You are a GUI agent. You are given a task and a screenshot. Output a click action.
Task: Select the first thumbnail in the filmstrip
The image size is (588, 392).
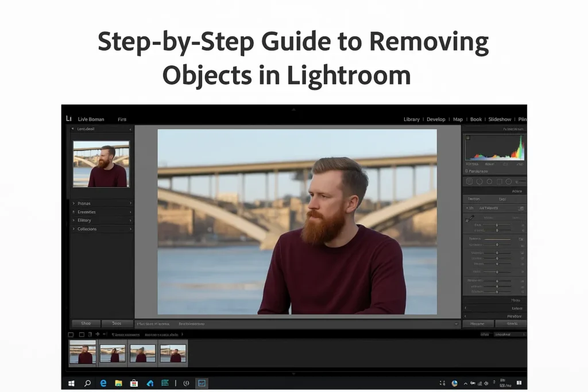click(x=82, y=352)
